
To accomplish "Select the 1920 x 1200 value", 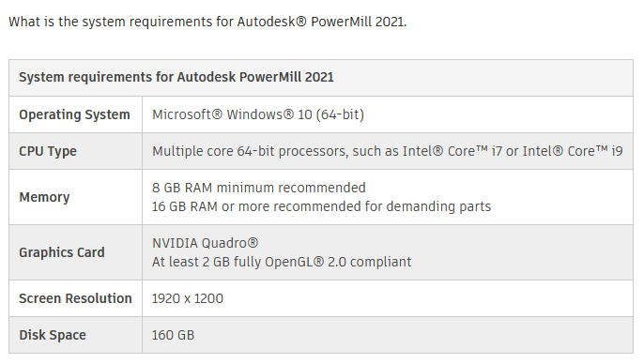I will [x=188, y=298].
